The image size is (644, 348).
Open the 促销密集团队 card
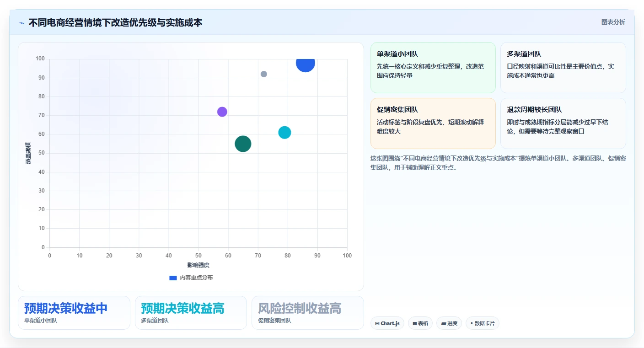tap(433, 123)
